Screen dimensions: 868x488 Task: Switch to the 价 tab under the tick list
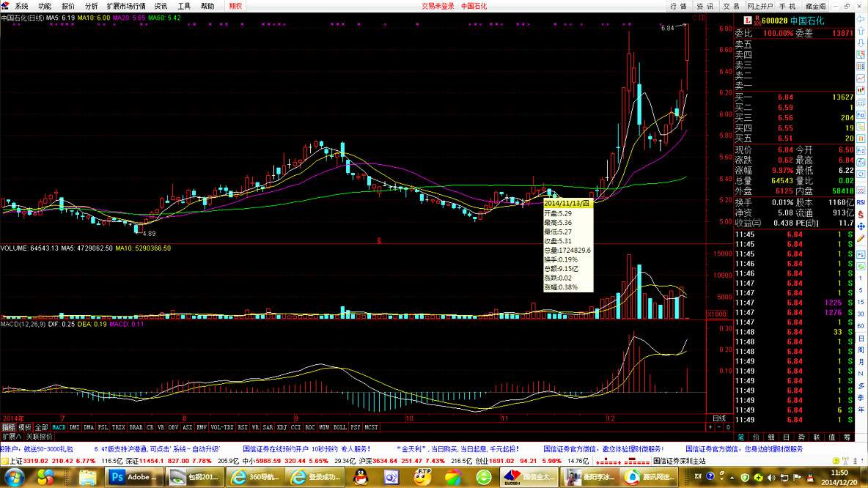756,437
